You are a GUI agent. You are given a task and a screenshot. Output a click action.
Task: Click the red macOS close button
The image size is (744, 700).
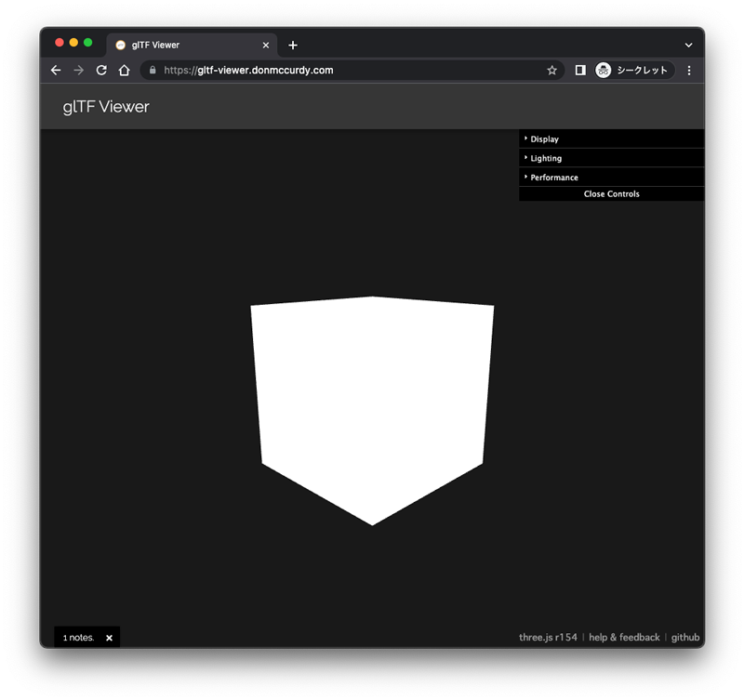(60, 43)
